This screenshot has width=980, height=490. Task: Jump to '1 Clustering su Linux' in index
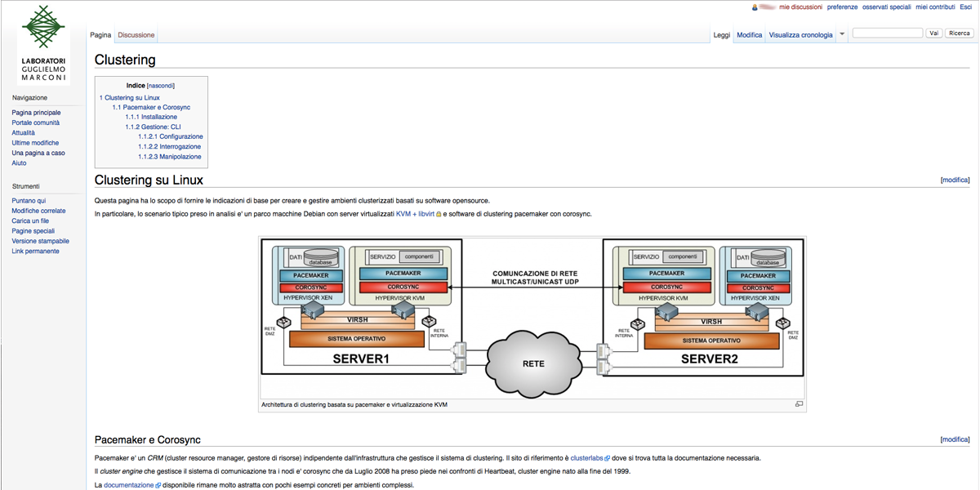point(130,97)
